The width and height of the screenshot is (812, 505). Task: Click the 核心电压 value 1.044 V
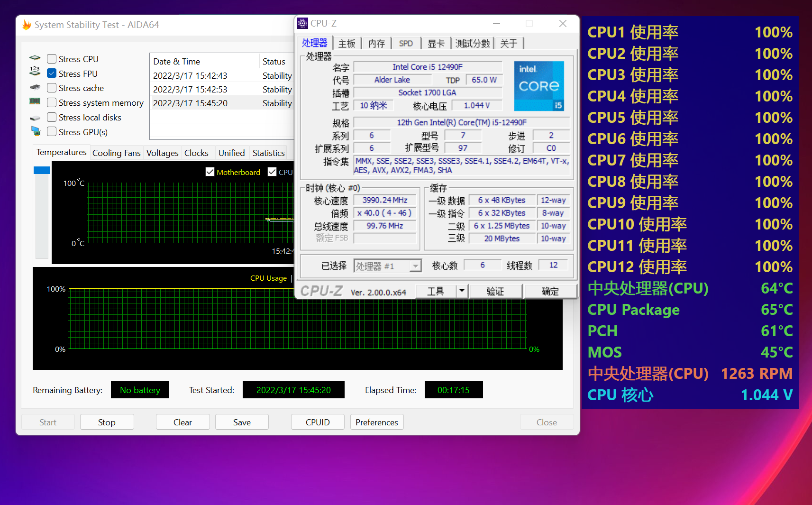click(x=476, y=105)
